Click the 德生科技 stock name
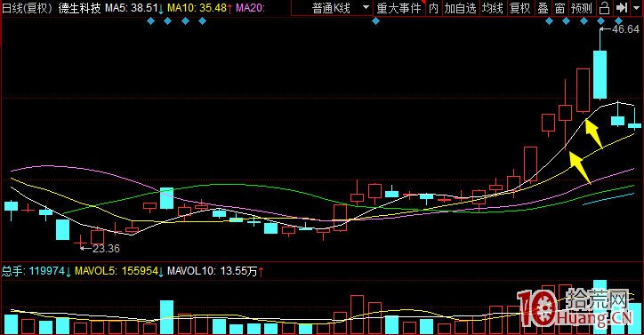 point(79,8)
